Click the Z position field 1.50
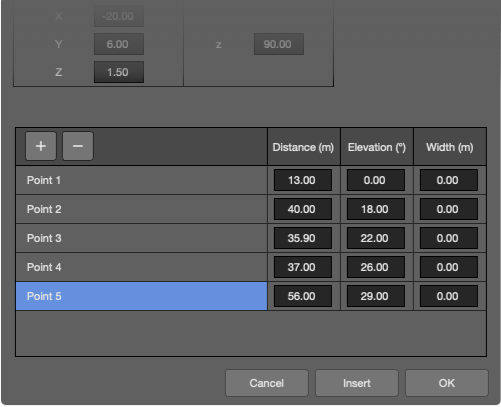The image size is (501, 407). [x=119, y=72]
